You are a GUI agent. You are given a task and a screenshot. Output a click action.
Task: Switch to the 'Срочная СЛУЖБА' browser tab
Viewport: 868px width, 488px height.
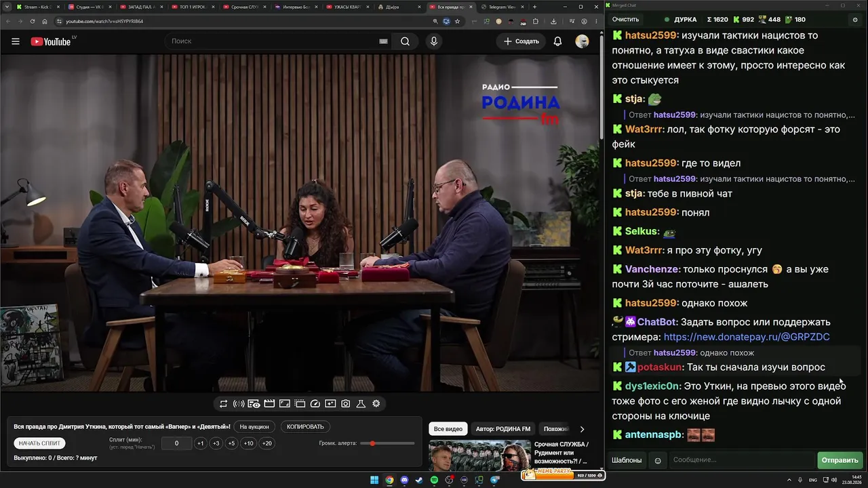pos(243,7)
